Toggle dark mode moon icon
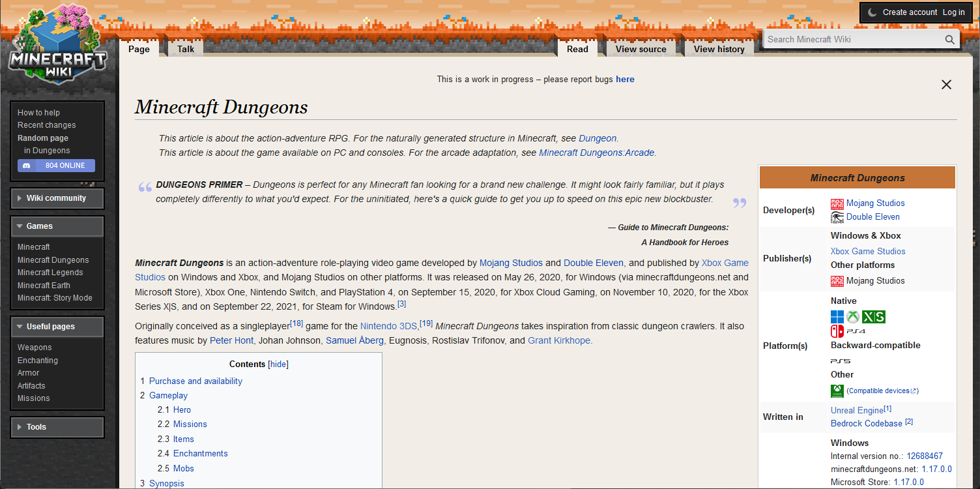Image resolution: width=980 pixels, height=489 pixels. [872, 12]
